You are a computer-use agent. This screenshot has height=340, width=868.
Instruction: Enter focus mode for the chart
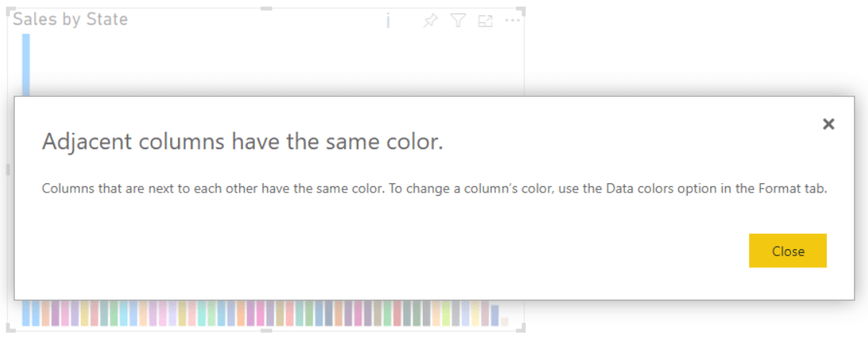coord(485,21)
